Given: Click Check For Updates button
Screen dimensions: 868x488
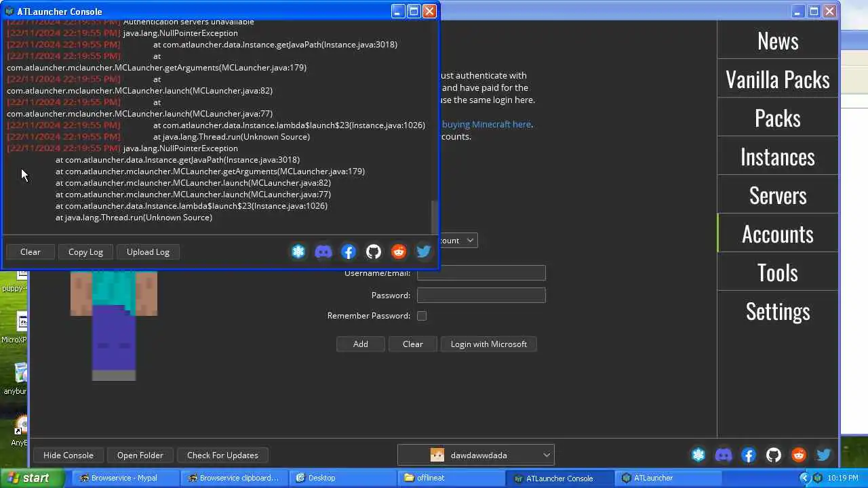Looking at the screenshot, I should (222, 455).
